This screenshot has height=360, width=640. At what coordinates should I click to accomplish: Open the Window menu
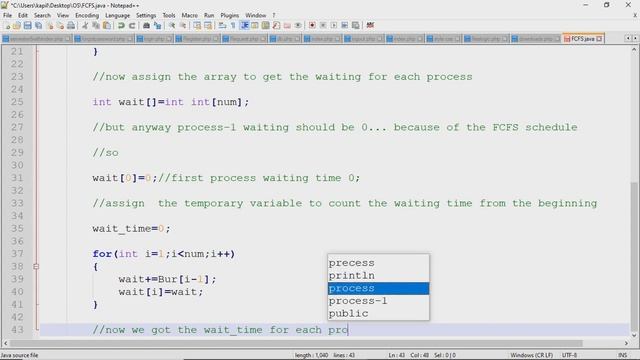(x=256, y=15)
